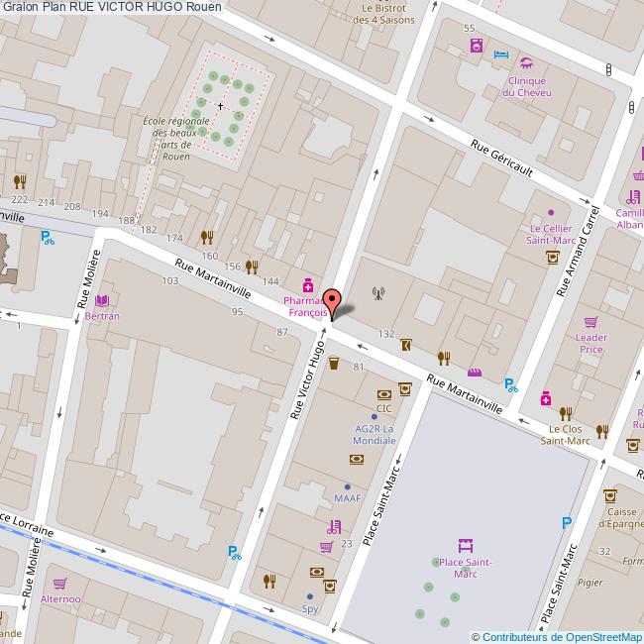Click the Rue Géricault street label
The height and width of the screenshot is (644, 644).
tap(501, 161)
